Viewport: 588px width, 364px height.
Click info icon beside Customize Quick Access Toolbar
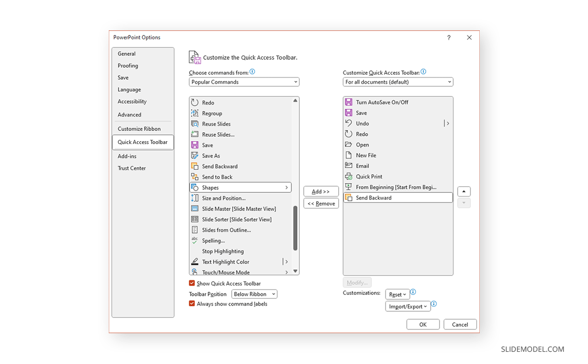pyautogui.click(x=423, y=72)
